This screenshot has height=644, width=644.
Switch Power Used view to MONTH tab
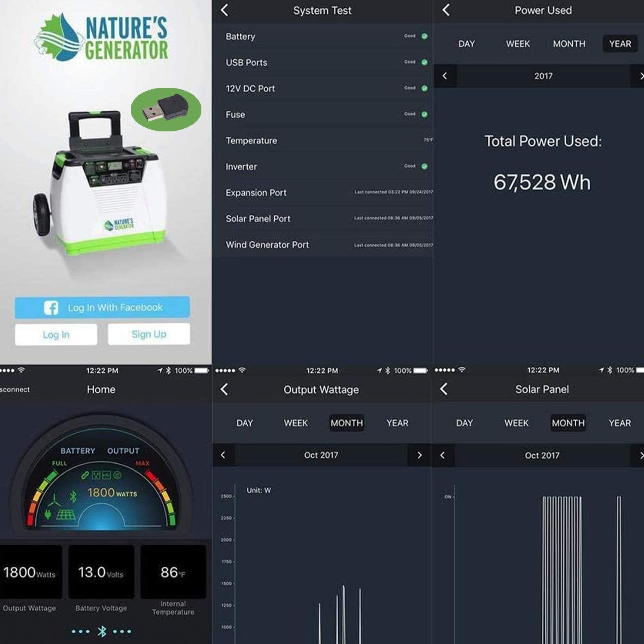(569, 44)
